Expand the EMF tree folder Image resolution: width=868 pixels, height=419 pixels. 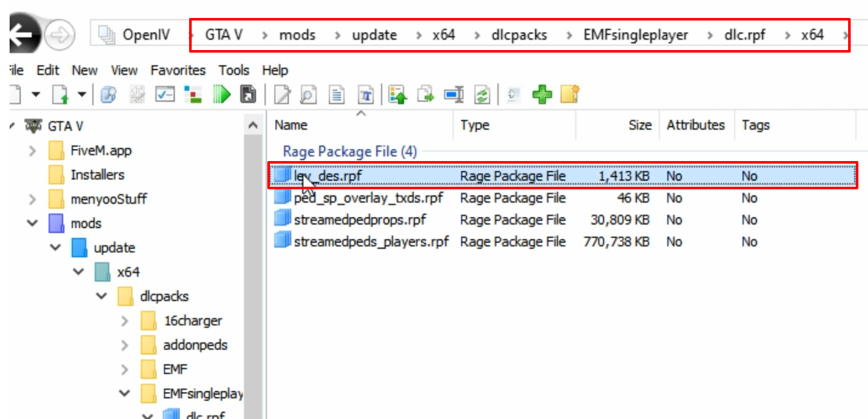[x=124, y=369]
